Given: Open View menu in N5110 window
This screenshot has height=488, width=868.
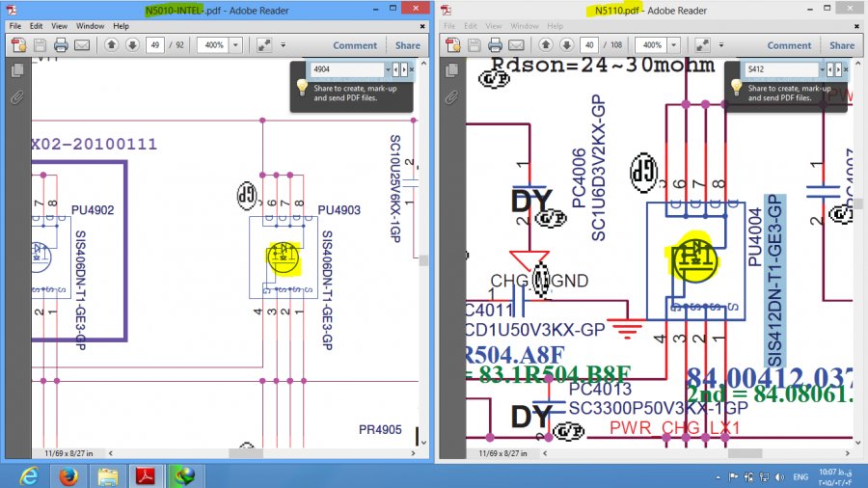Looking at the screenshot, I should (493, 26).
